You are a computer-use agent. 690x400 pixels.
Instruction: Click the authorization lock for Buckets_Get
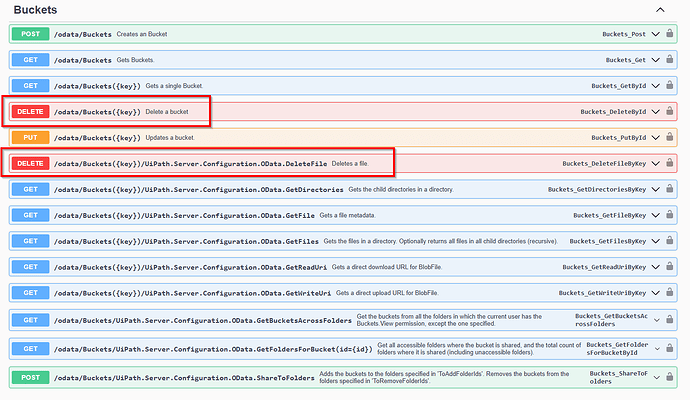[669, 59]
